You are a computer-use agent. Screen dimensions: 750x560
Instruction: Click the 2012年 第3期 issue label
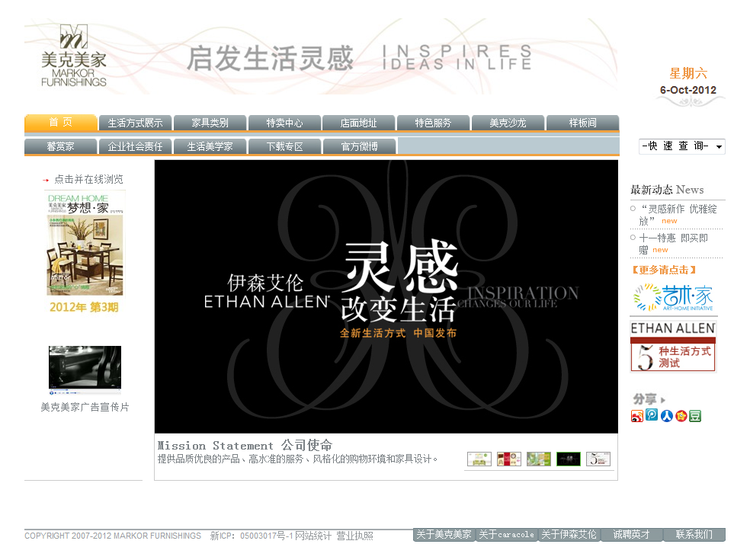(84, 307)
